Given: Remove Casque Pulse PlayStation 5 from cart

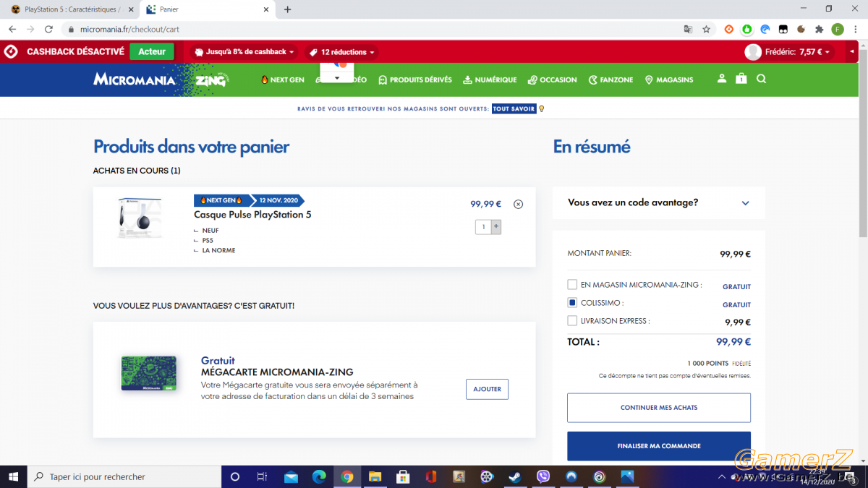Looking at the screenshot, I should [518, 204].
